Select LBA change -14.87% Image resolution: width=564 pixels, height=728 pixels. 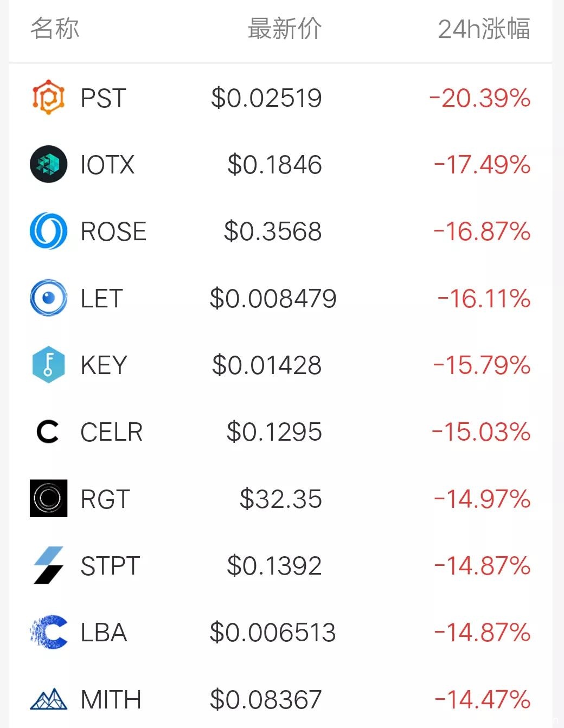tap(482, 633)
